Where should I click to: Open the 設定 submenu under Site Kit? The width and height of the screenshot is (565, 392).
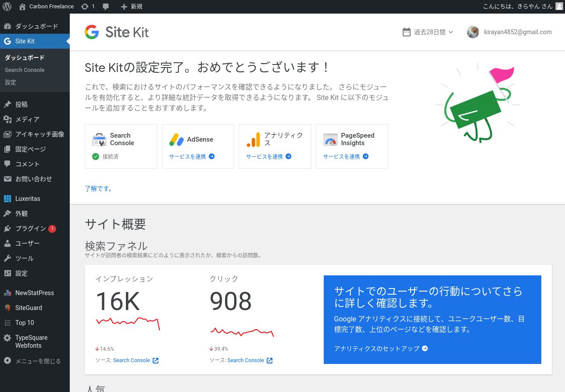(x=11, y=82)
